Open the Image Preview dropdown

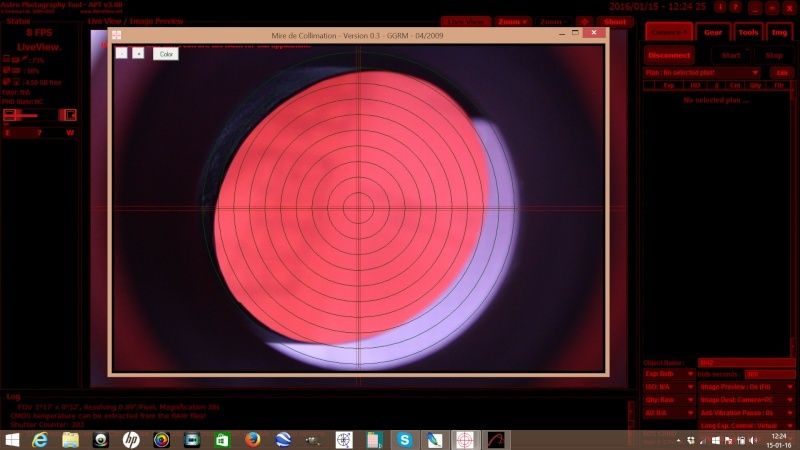(746, 387)
